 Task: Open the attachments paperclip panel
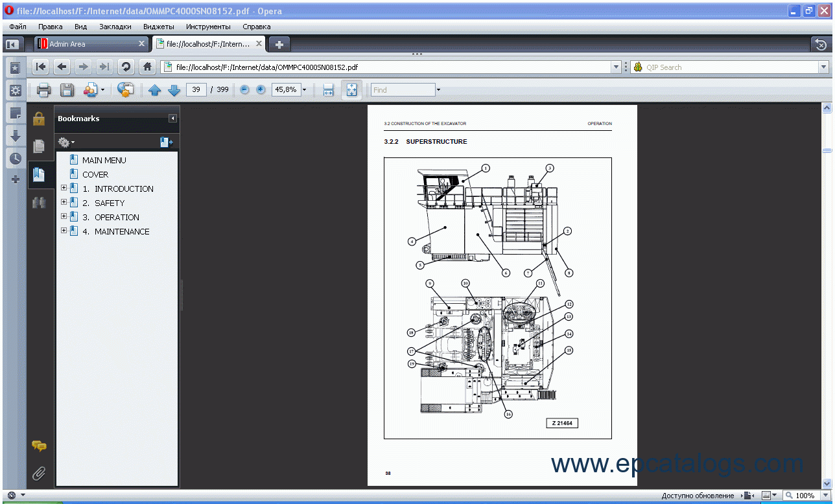click(x=39, y=474)
